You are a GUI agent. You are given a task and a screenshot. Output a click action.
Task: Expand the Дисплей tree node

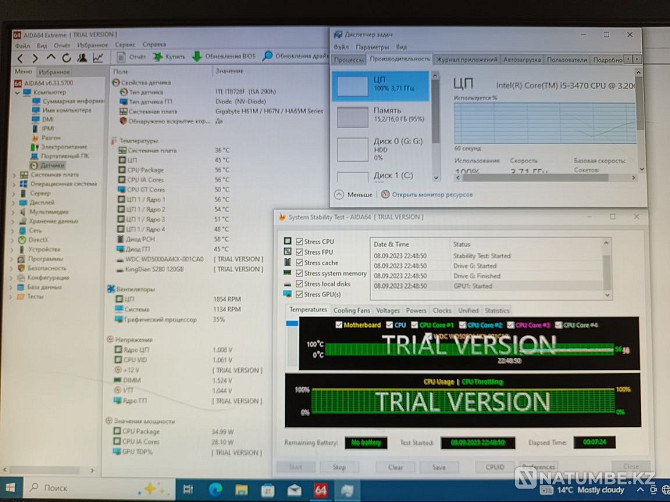pos(14,203)
